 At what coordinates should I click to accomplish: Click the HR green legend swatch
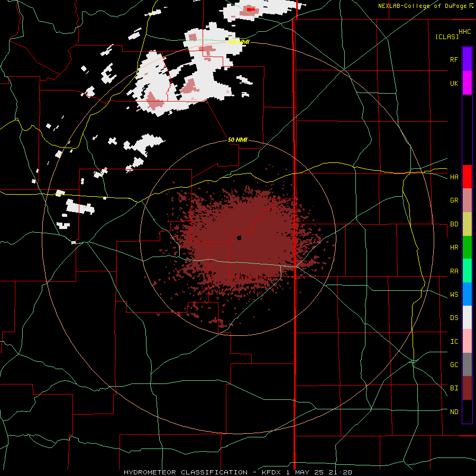point(467,248)
